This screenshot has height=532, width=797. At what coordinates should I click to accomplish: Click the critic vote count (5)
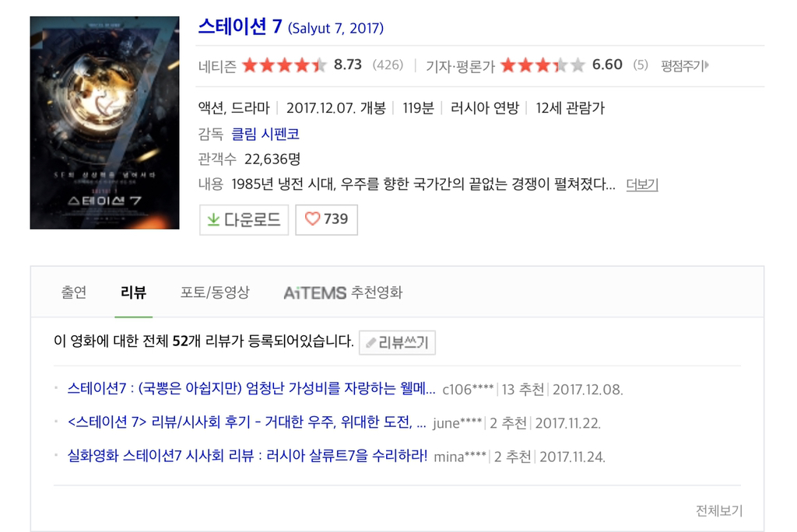[641, 65]
